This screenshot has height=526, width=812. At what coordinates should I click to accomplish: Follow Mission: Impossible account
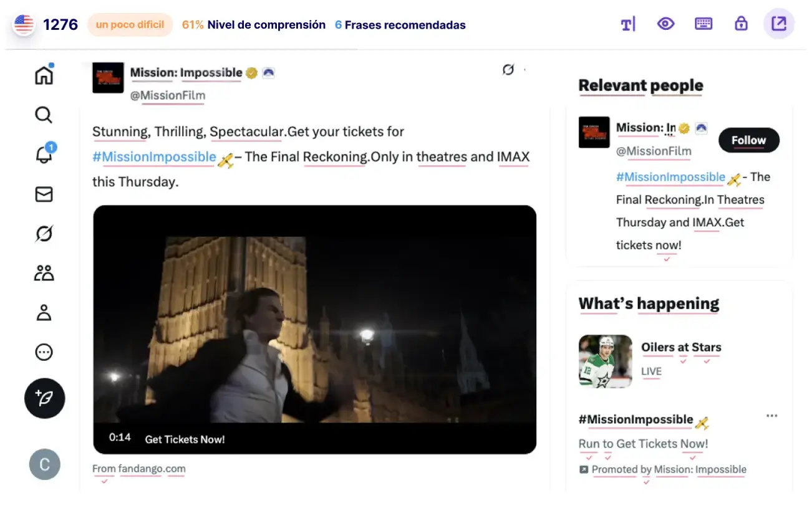(748, 140)
